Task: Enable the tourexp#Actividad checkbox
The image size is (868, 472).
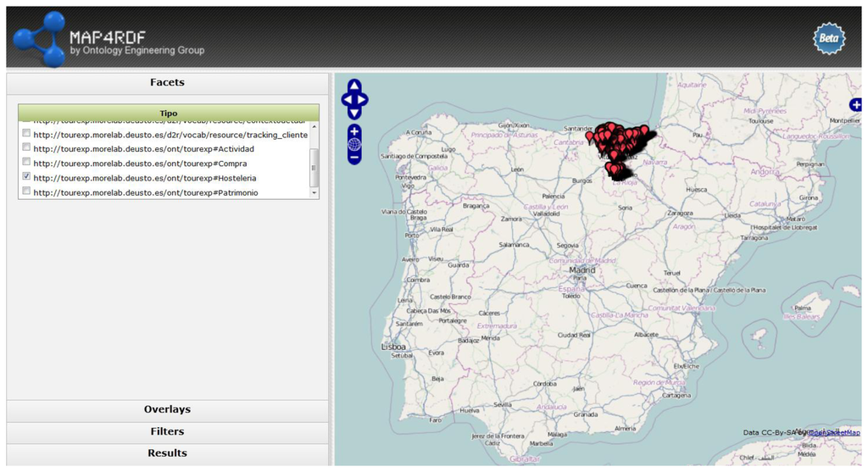Action: click(x=26, y=148)
